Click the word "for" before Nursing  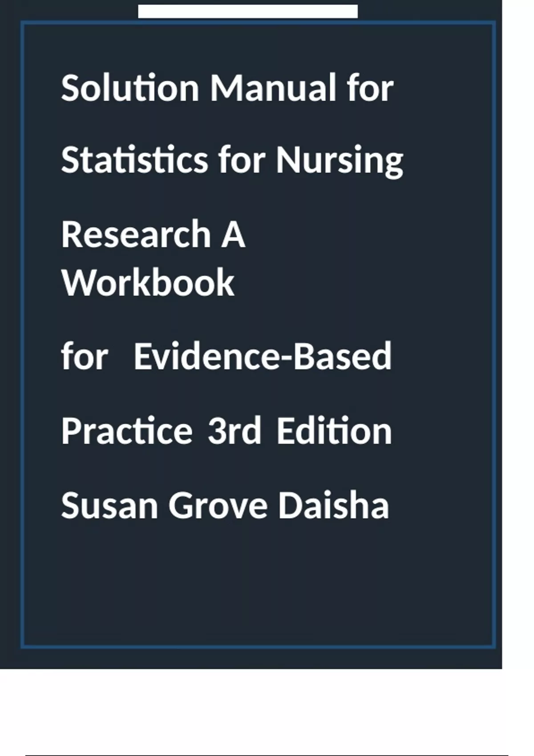click(x=242, y=160)
